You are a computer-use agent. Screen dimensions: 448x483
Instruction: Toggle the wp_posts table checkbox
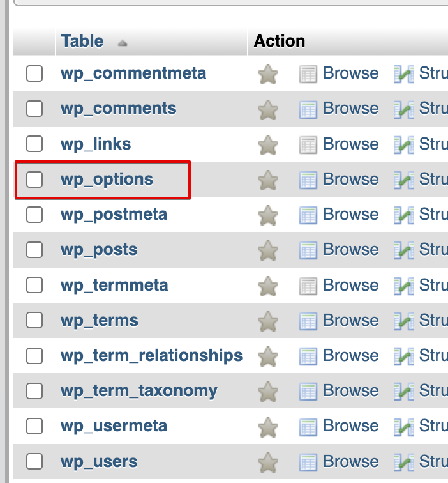pyautogui.click(x=34, y=250)
